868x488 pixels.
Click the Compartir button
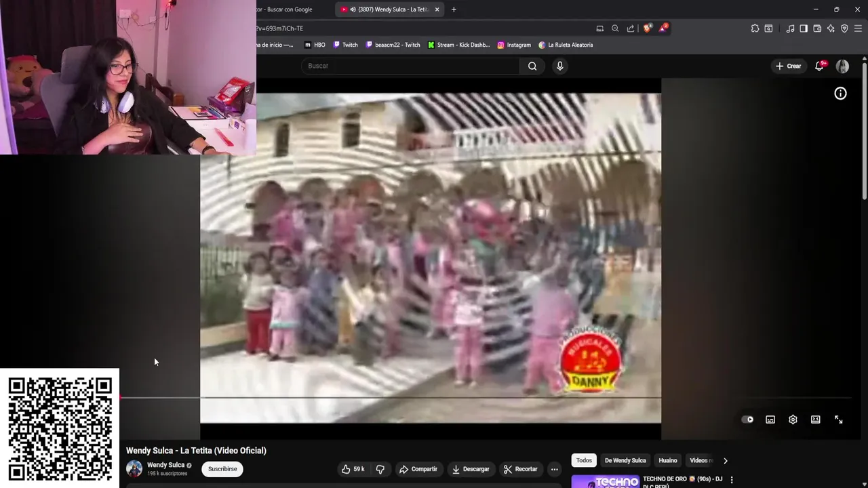418,469
